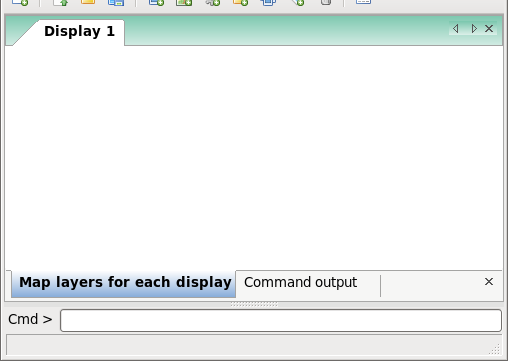Viewport: 508px width, 361px height.
Task: Click the yellow layer icon with green plus
Action: click(x=240, y=2)
